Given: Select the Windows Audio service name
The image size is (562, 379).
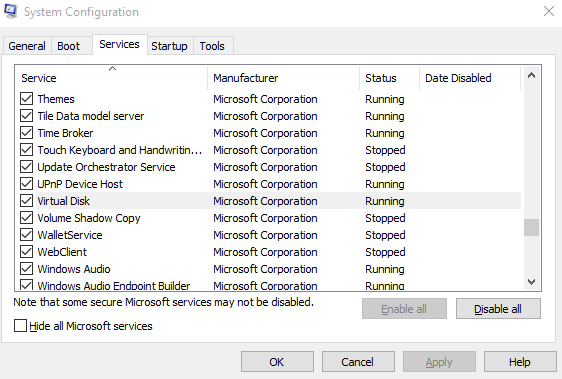Looking at the screenshot, I should [x=74, y=269].
